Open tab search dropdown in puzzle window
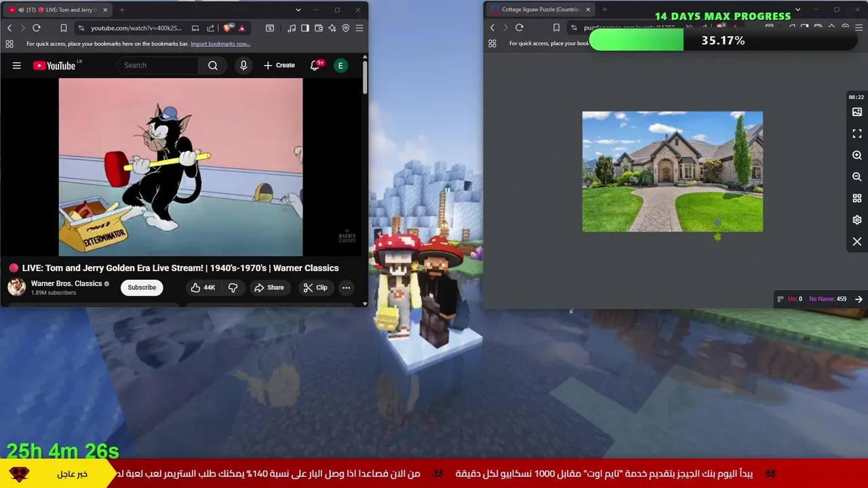 [x=797, y=9]
